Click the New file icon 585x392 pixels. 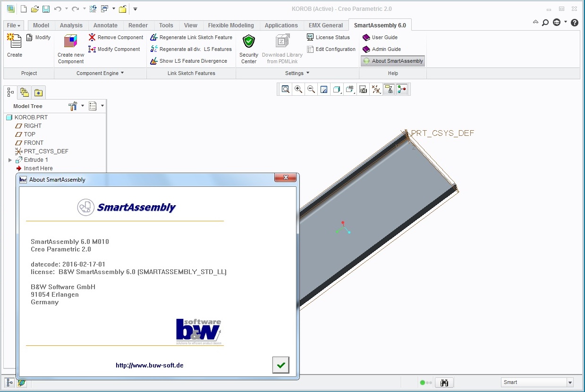click(23, 9)
